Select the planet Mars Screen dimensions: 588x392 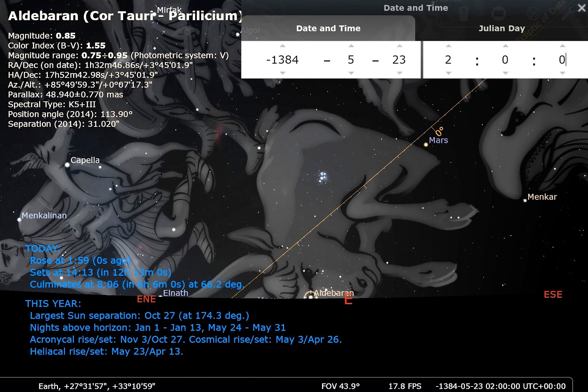pyautogui.click(x=426, y=145)
